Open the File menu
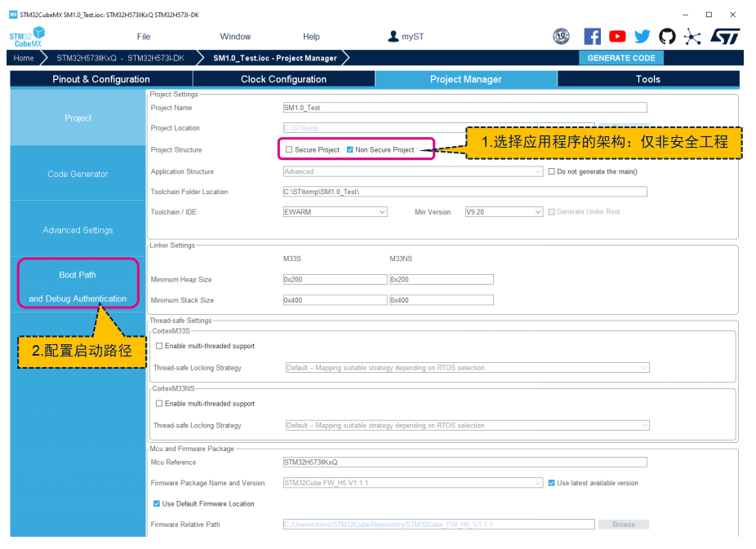 [144, 37]
